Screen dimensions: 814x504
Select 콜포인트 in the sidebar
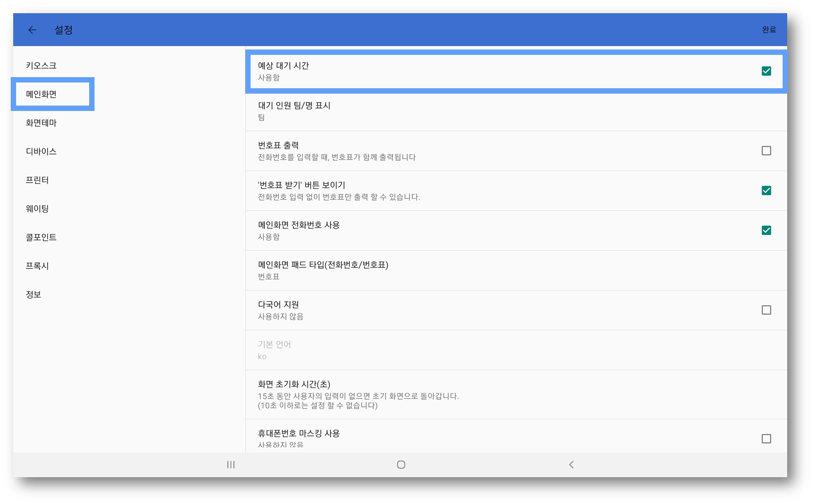[x=41, y=237]
